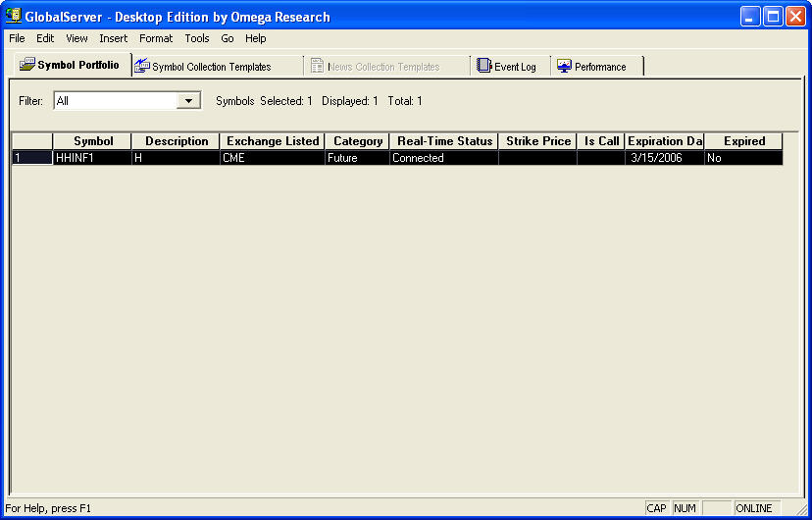
Task: Click the description cell showing H
Action: (x=177, y=158)
